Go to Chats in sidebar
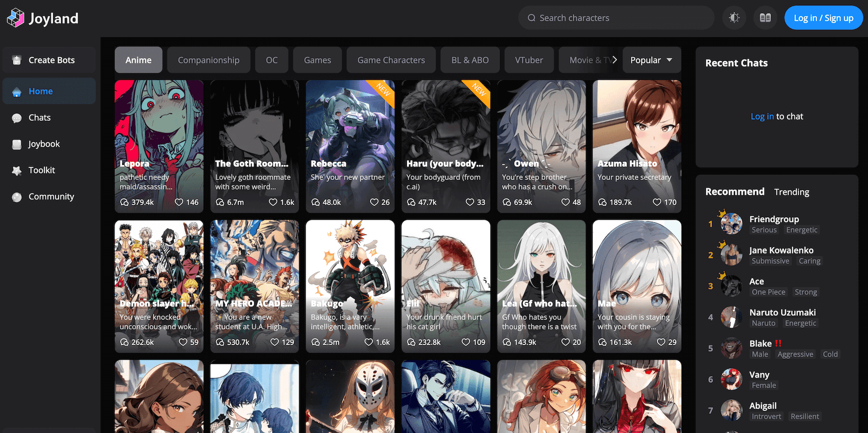The width and height of the screenshot is (868, 433). (x=49, y=118)
